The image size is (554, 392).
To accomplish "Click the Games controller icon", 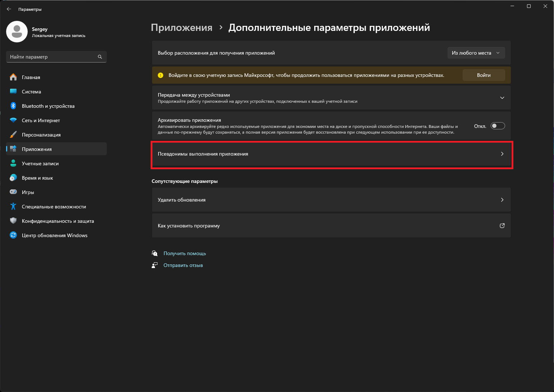I will (13, 192).
